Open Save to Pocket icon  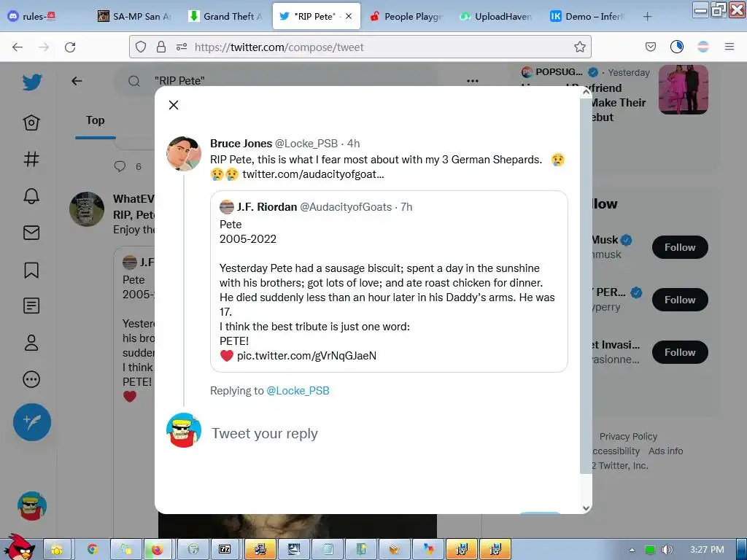click(650, 47)
